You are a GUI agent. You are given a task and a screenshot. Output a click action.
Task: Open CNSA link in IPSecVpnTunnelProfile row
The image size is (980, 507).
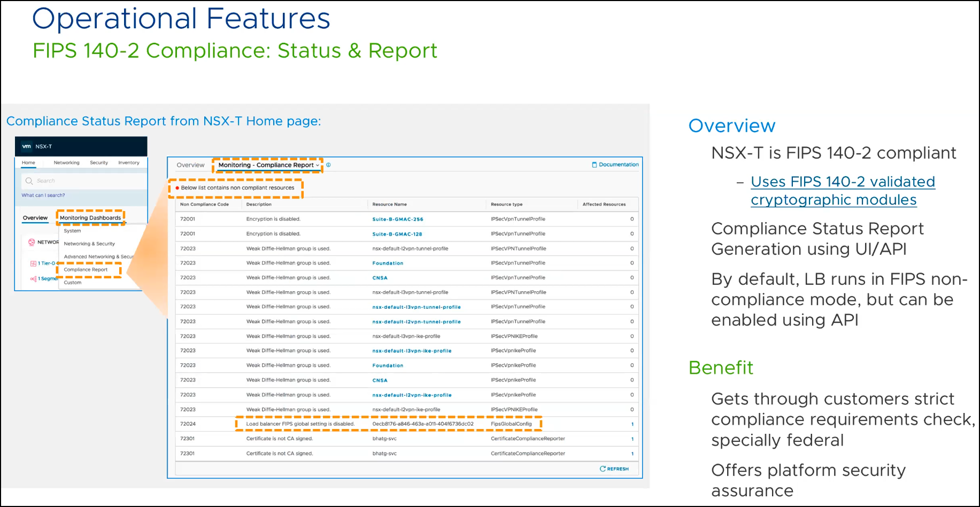pos(380,278)
